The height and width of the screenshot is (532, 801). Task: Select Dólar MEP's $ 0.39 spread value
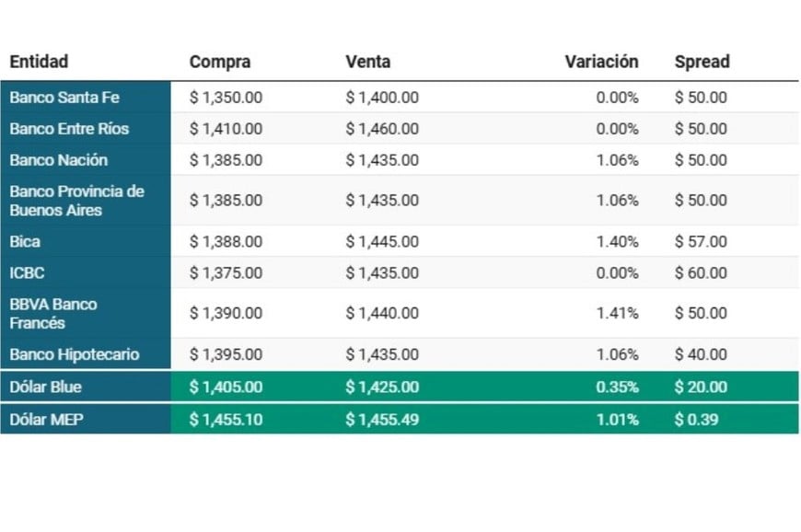[697, 420]
